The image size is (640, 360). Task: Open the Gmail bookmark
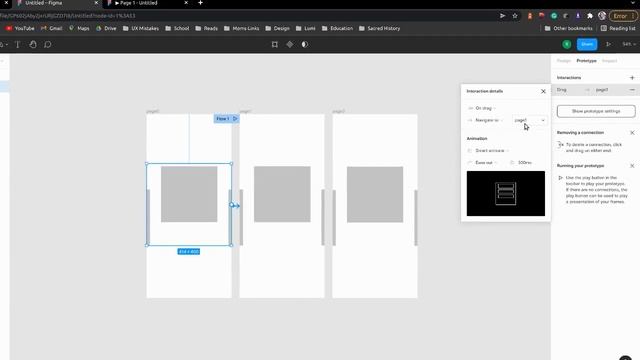coord(51,29)
